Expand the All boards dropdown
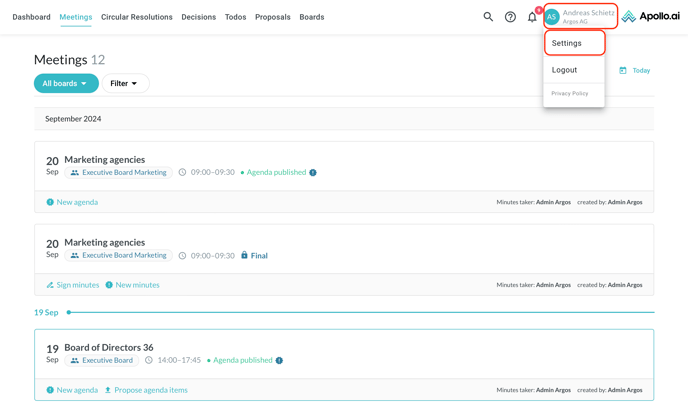688x409 pixels. coord(66,84)
